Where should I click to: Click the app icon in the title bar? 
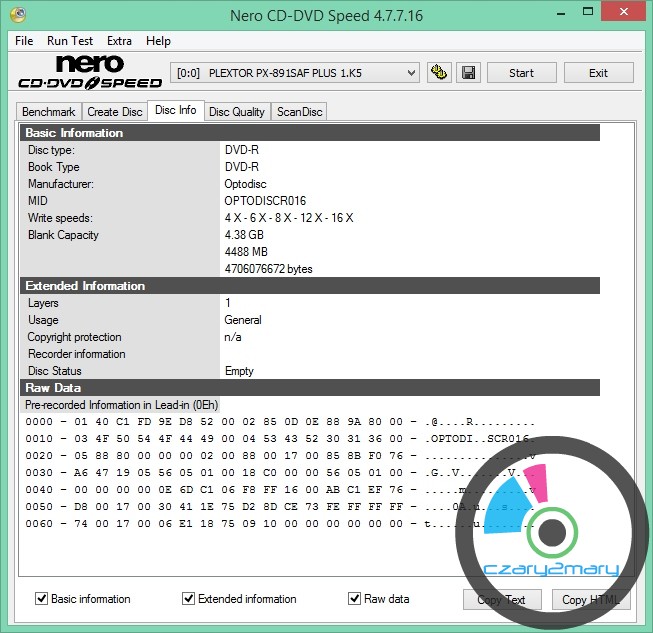coord(17,16)
